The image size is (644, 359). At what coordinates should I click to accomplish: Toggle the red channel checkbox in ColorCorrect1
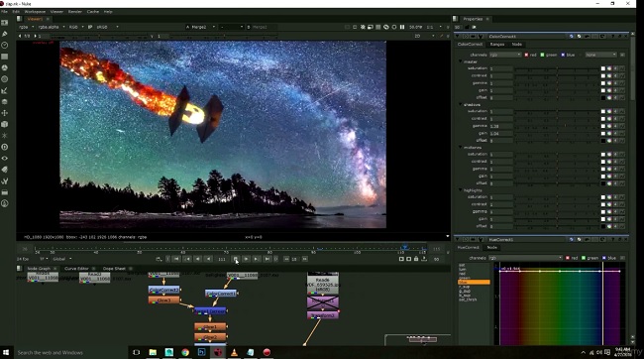click(526, 55)
